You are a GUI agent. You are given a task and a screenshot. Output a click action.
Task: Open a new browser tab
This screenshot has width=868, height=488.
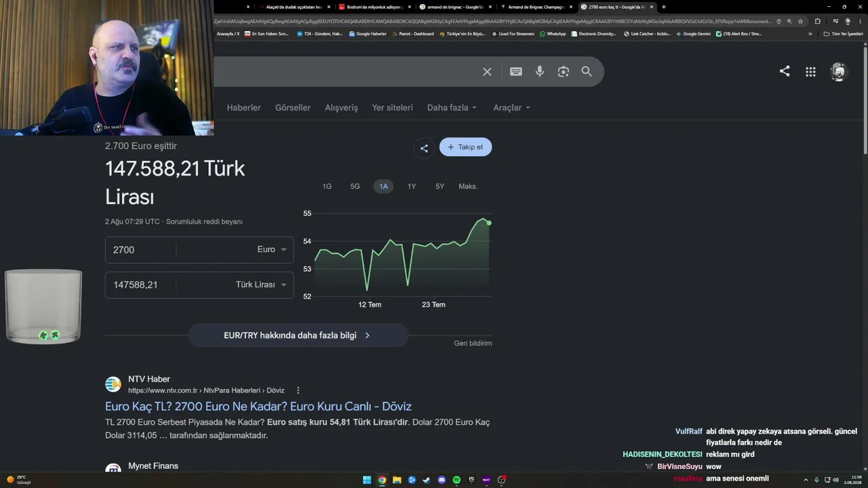(x=663, y=7)
